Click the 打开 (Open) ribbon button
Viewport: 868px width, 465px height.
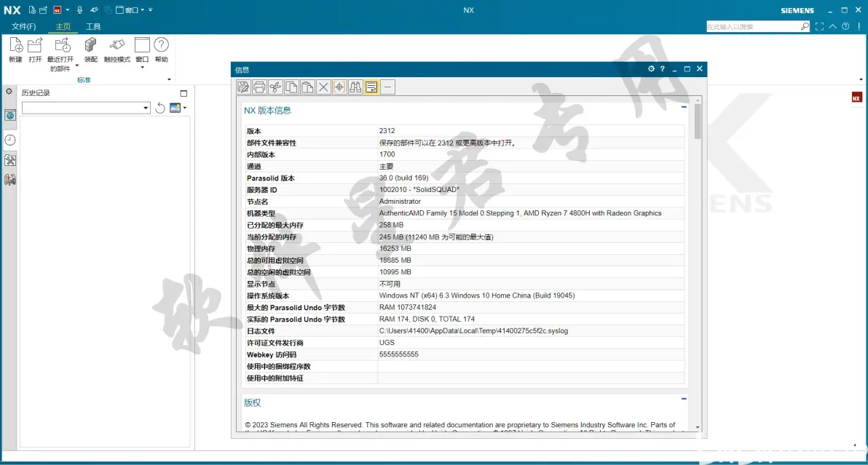pyautogui.click(x=35, y=50)
